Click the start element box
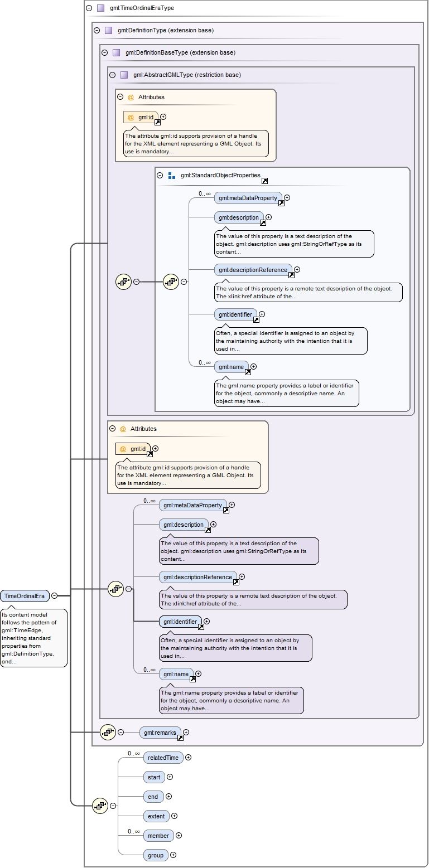 point(153,777)
